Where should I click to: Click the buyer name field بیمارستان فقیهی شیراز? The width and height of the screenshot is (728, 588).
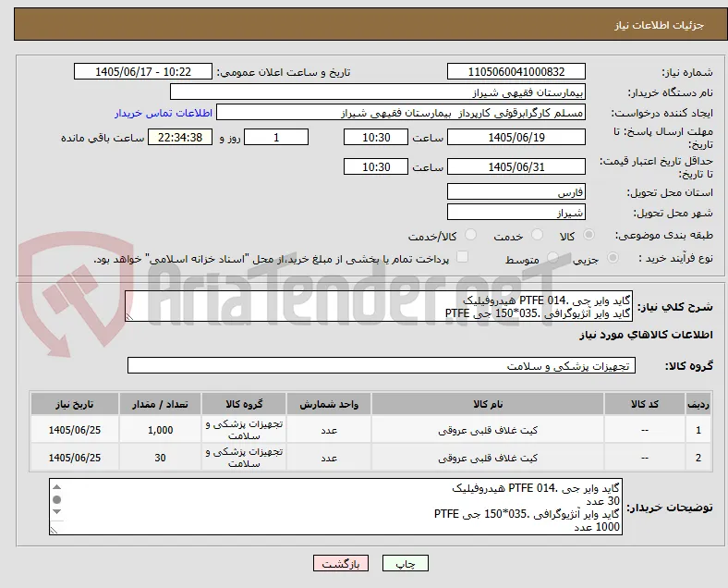(x=378, y=92)
